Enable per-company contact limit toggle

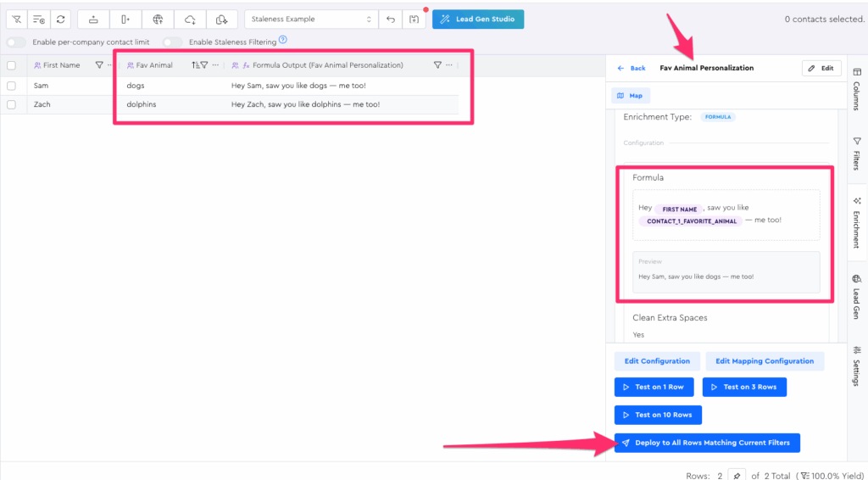16,42
